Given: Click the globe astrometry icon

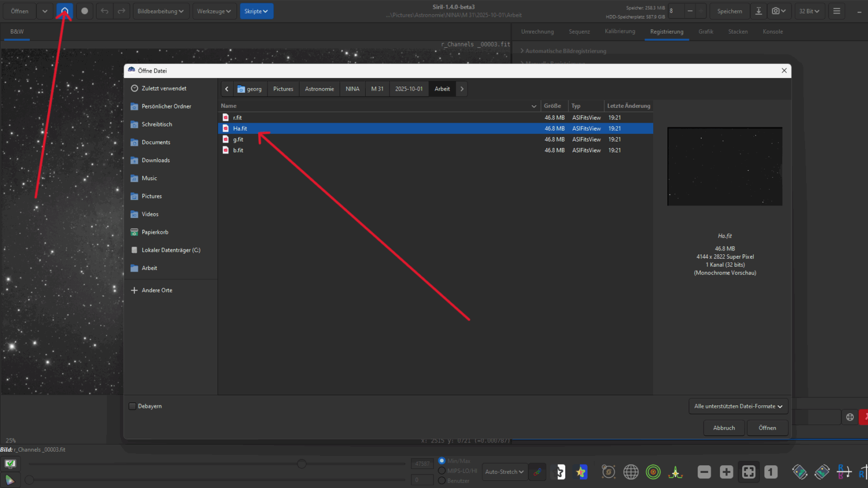Looking at the screenshot, I should (631, 472).
